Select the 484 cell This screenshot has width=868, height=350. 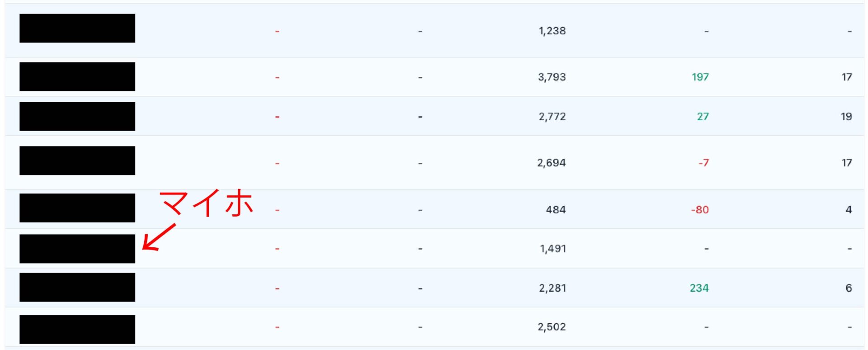click(x=556, y=210)
